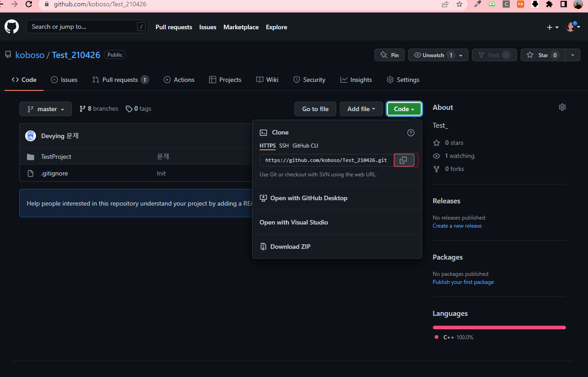Open the plus create-new dropdown

[552, 27]
